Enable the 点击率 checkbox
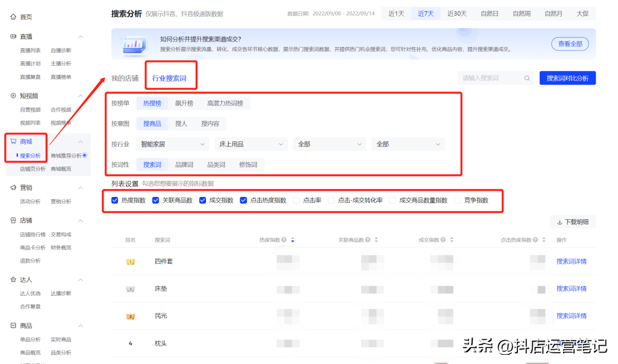The height and width of the screenshot is (364, 618). click(296, 200)
